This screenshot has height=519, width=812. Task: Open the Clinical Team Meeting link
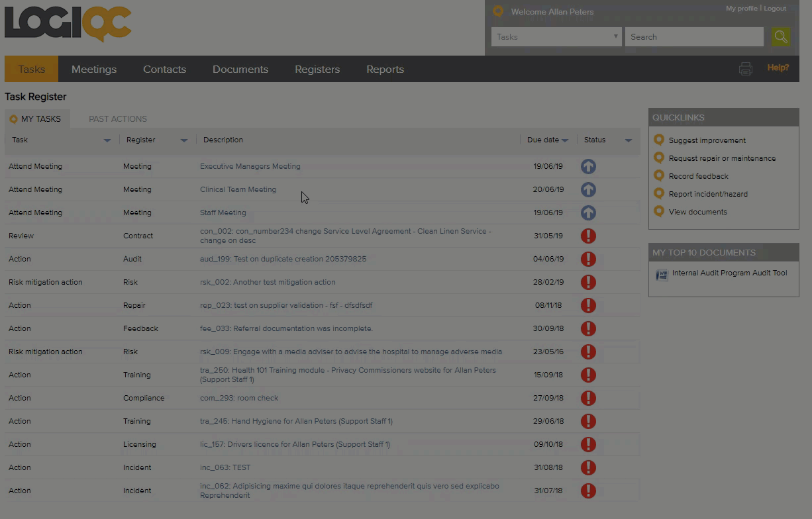coord(238,190)
